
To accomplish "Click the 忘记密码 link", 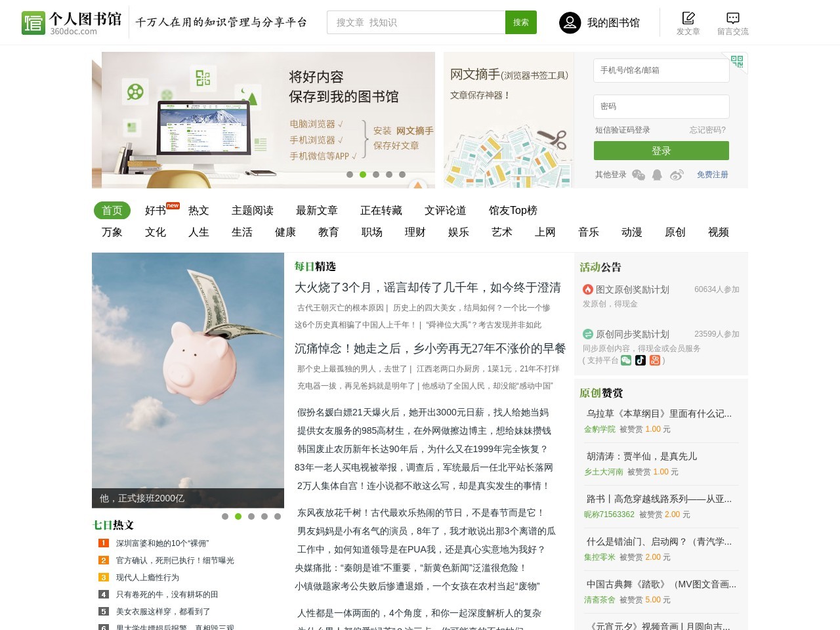I will point(706,129).
